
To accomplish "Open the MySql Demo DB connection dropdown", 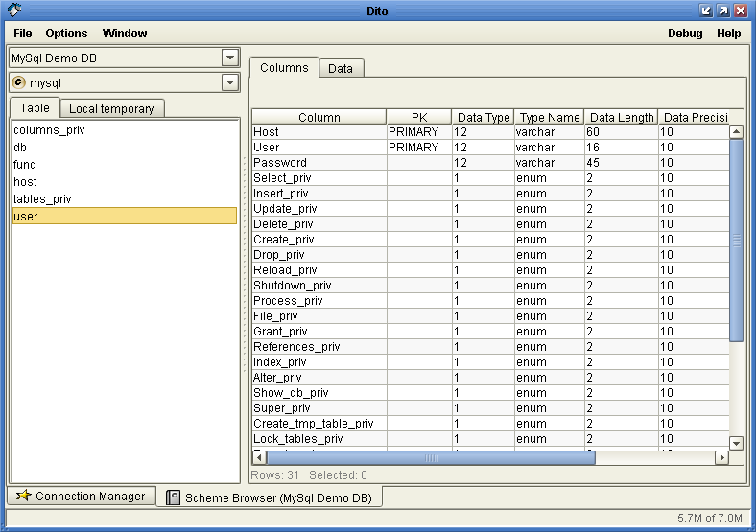I will click(x=229, y=58).
